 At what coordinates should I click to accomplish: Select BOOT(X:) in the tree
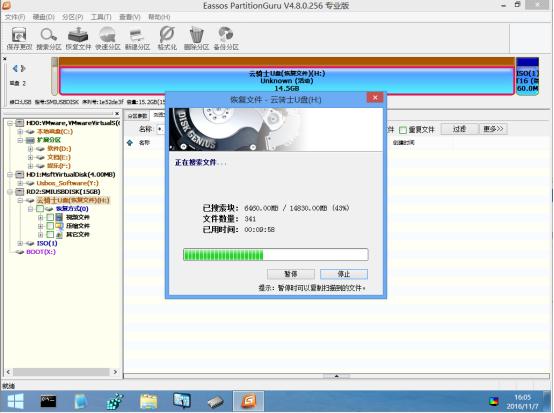click(41, 252)
